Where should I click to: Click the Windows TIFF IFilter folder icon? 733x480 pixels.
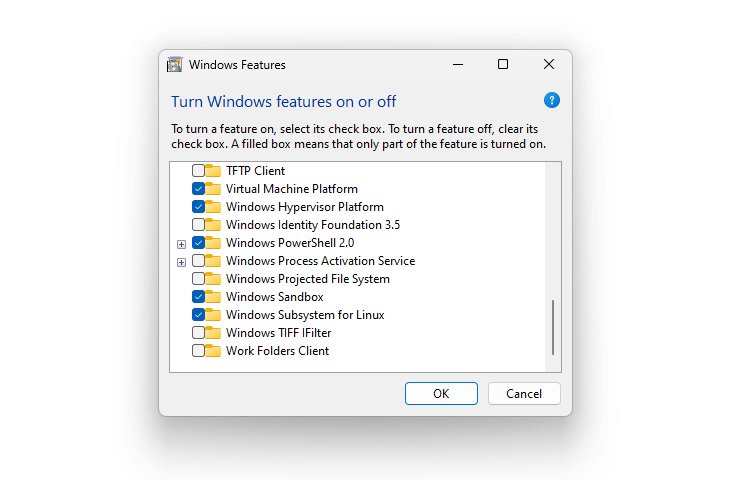tap(213, 333)
